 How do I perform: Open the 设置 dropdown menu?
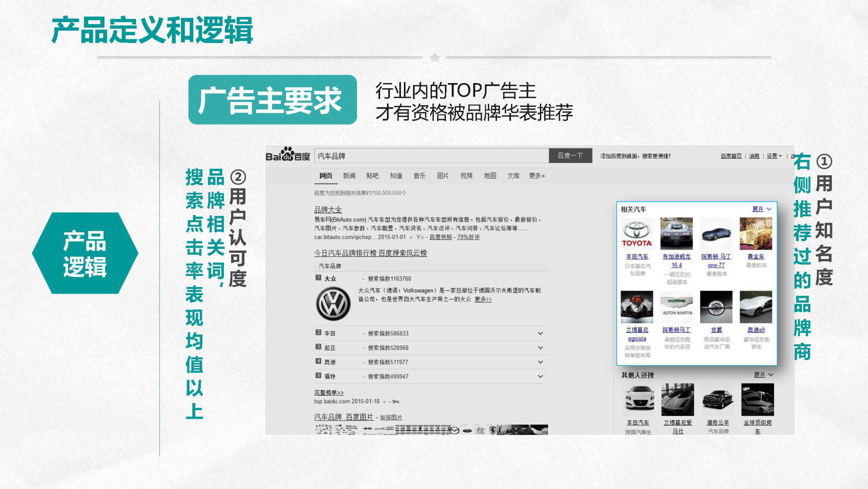774,156
